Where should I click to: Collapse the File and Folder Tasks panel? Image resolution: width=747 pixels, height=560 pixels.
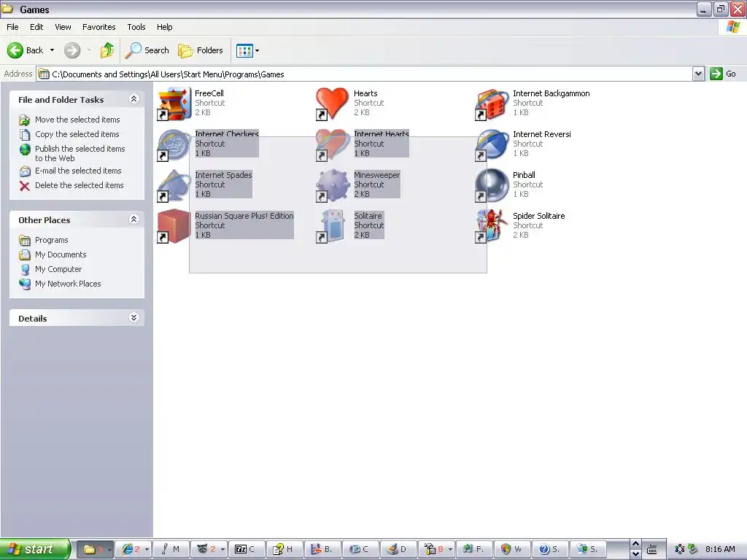point(134,99)
